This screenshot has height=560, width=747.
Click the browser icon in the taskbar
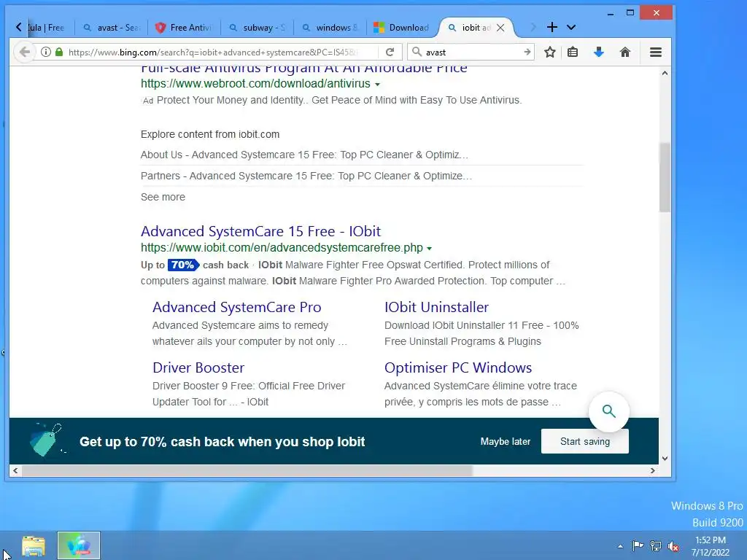tap(79, 545)
